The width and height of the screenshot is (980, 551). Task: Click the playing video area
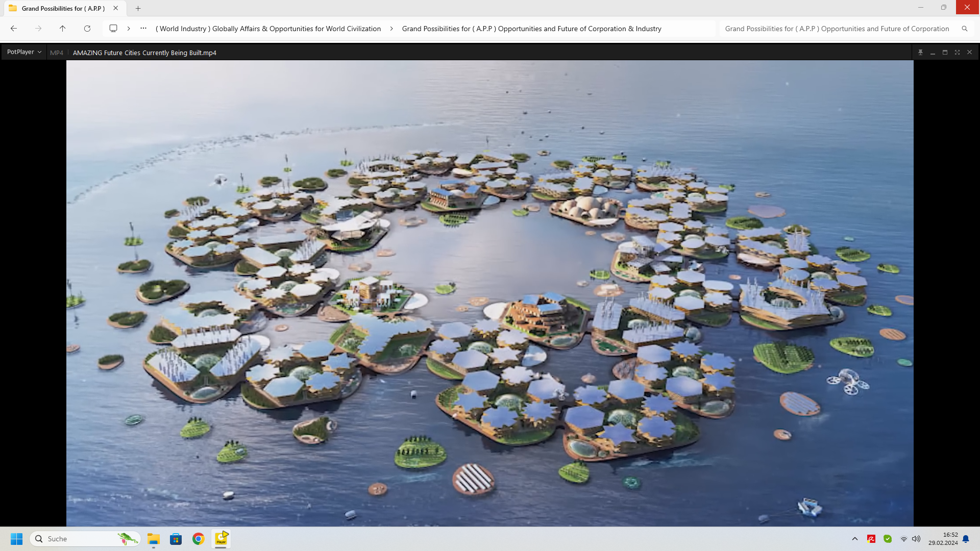tap(489, 293)
